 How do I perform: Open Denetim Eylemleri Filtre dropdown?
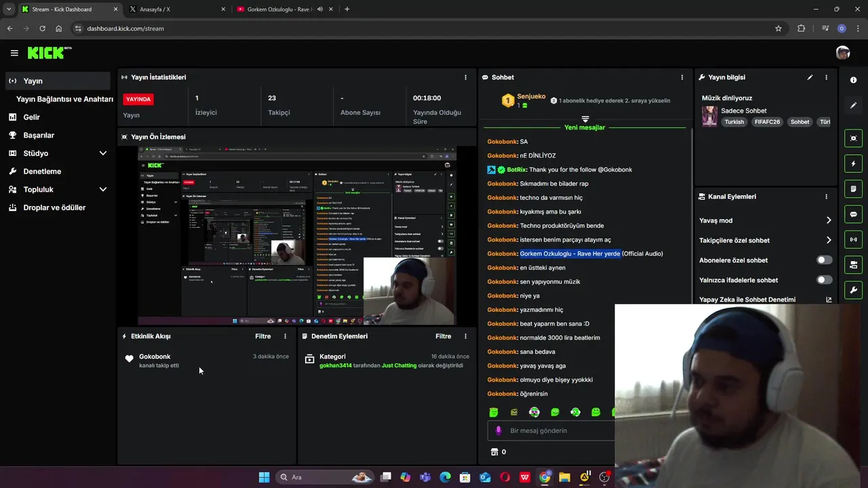click(x=443, y=336)
